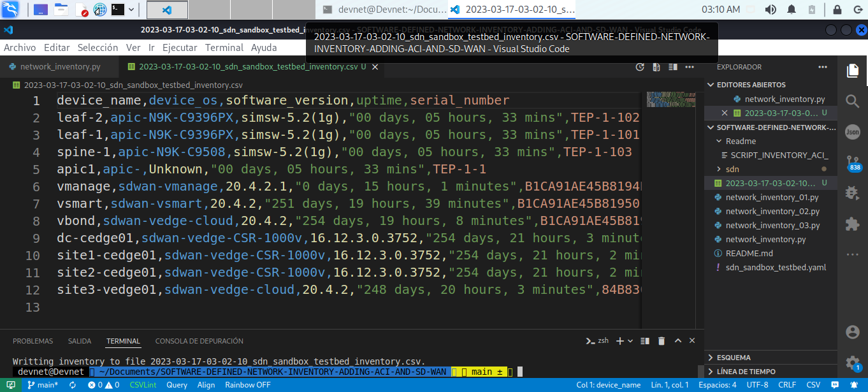
Task: Toggle Rainbow OFF in the status bar
Action: point(247,385)
